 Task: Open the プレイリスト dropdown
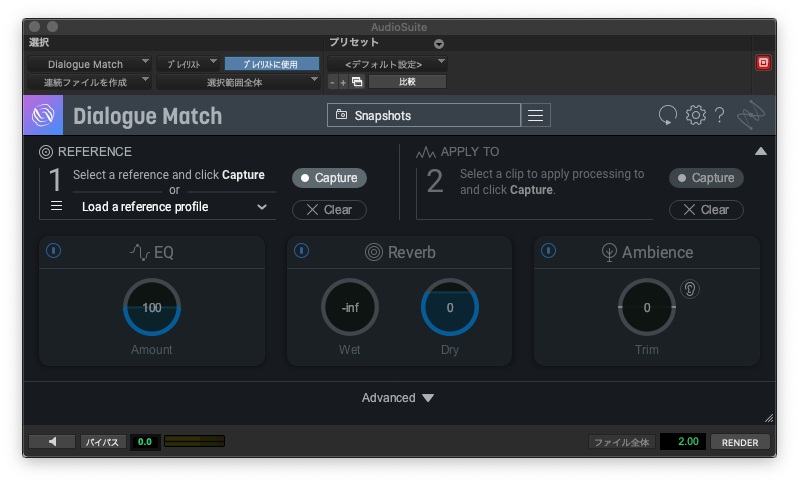coord(188,64)
